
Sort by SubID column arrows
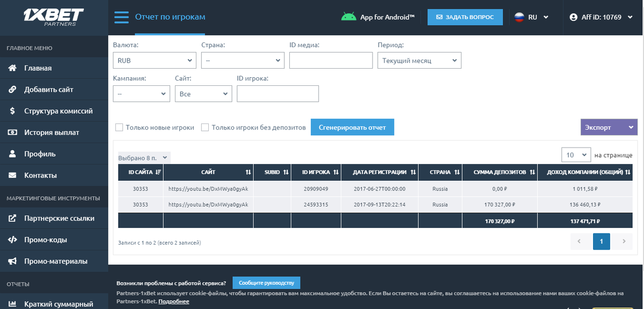286,172
